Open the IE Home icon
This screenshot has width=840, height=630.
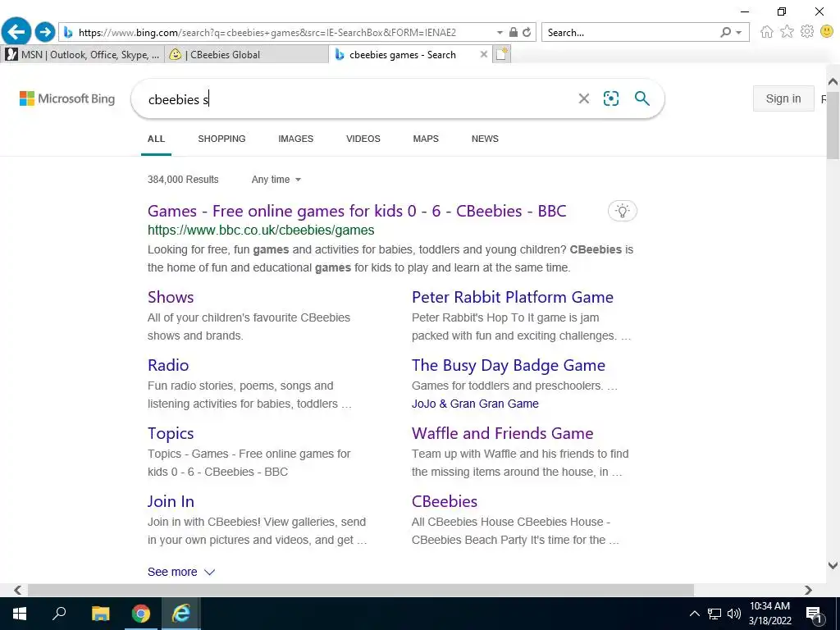pyautogui.click(x=767, y=32)
